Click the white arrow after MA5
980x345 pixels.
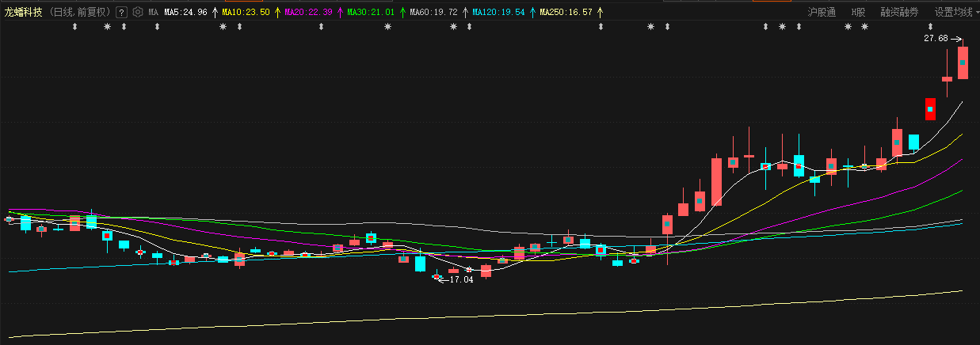215,12
